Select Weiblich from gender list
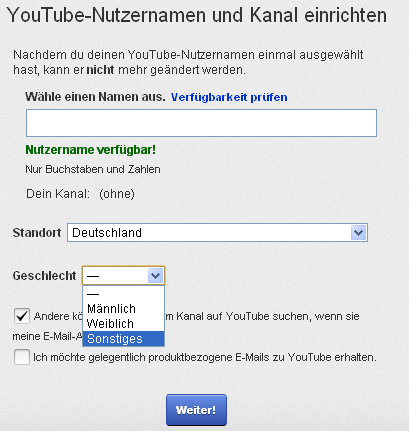 click(x=123, y=324)
